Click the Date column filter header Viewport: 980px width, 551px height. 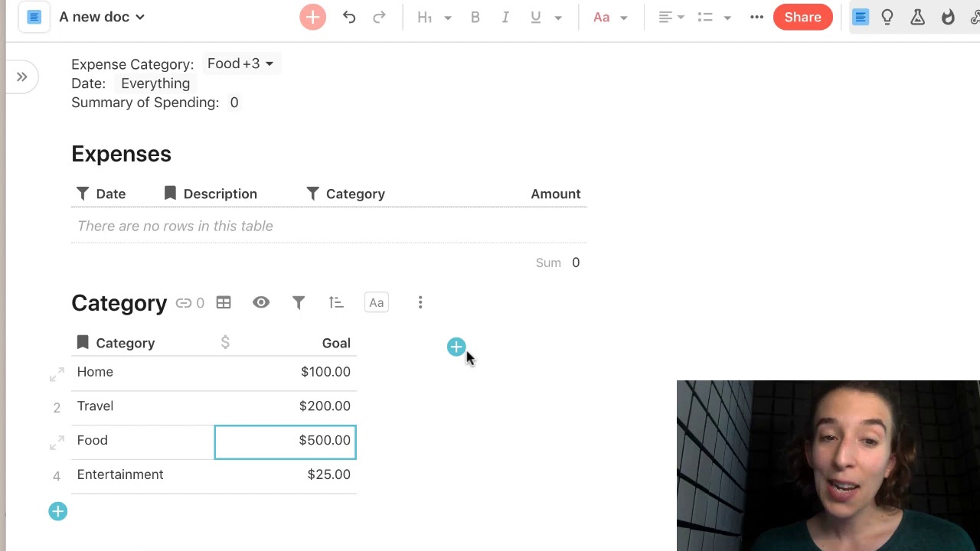(101, 194)
